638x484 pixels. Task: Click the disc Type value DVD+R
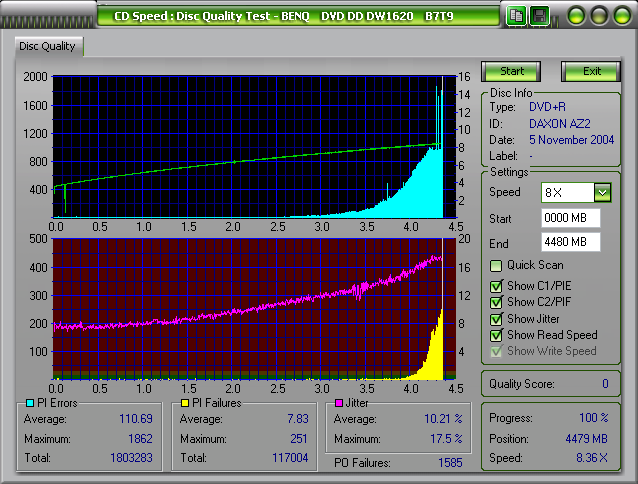point(547,107)
